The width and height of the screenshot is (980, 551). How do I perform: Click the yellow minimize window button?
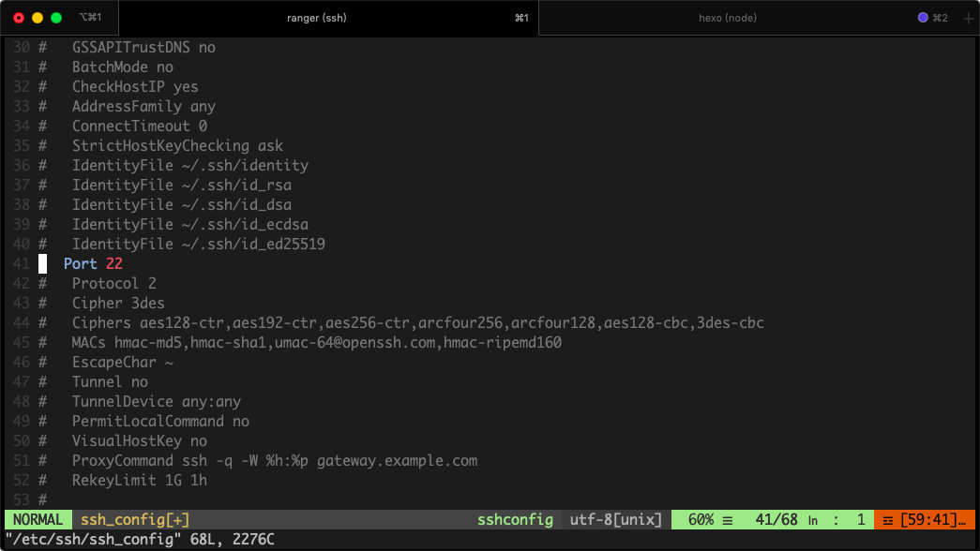[x=38, y=18]
